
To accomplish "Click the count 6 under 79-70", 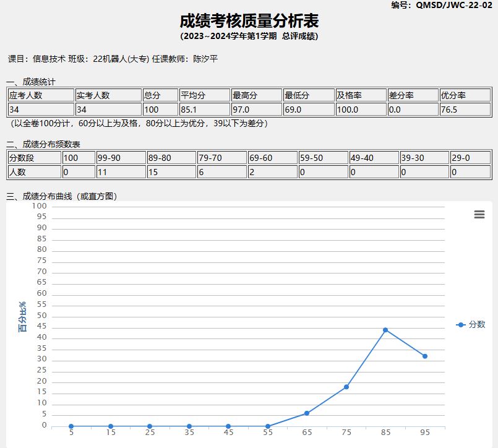I will [x=222, y=172].
